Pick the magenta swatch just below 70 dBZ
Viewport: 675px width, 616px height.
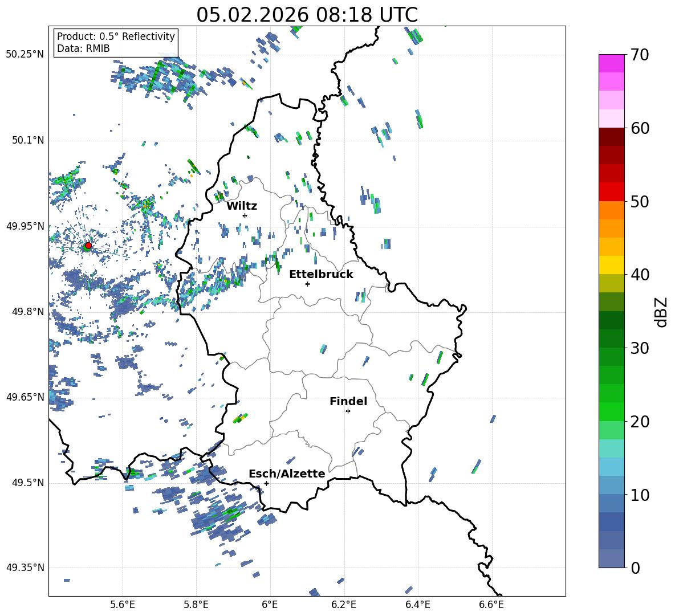coord(611,63)
